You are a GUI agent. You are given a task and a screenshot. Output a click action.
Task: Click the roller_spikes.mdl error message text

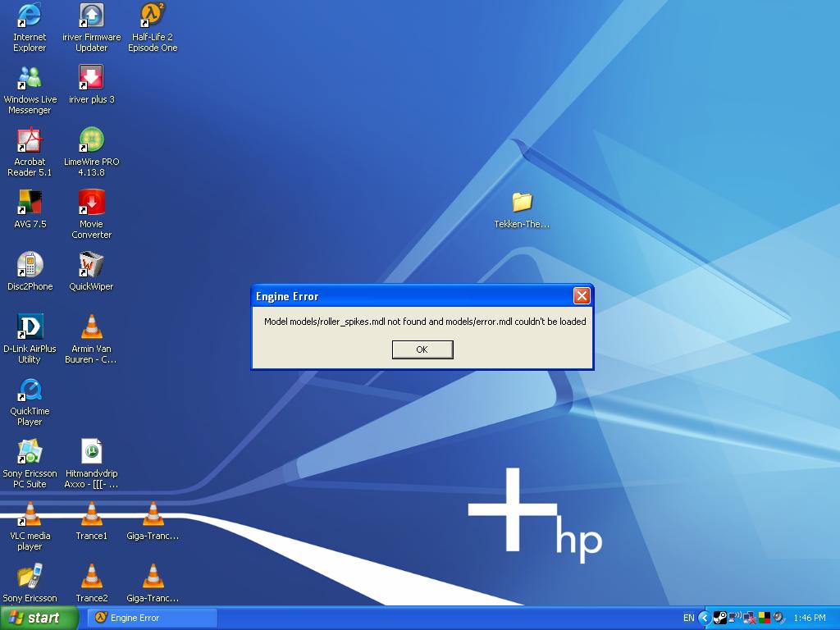[x=425, y=322]
